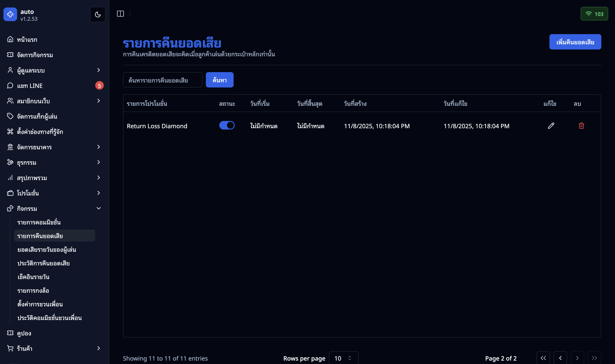The image size is (615, 364).
Task: Click the เพิ่มคืนยอดเสีย button
Action: (x=575, y=42)
